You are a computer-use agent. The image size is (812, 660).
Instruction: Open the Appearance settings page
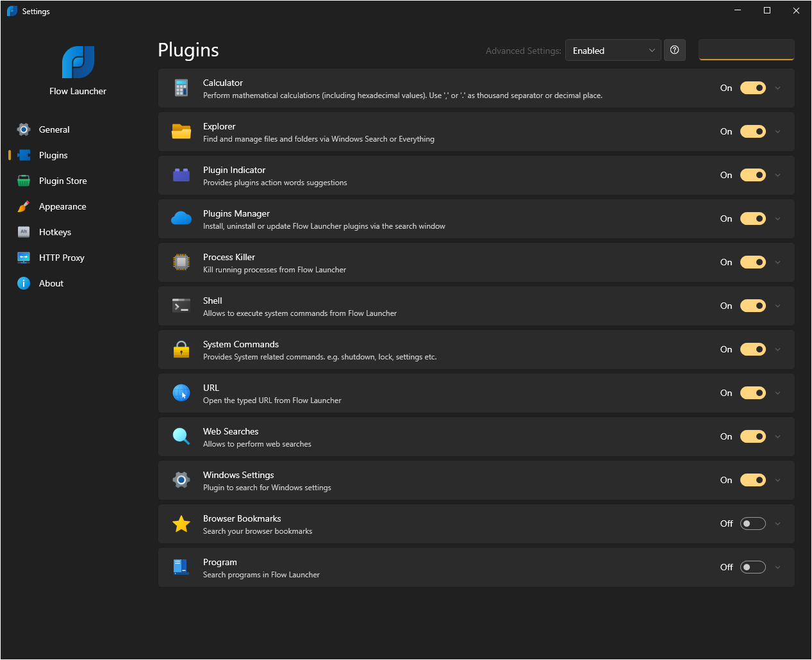click(78, 206)
